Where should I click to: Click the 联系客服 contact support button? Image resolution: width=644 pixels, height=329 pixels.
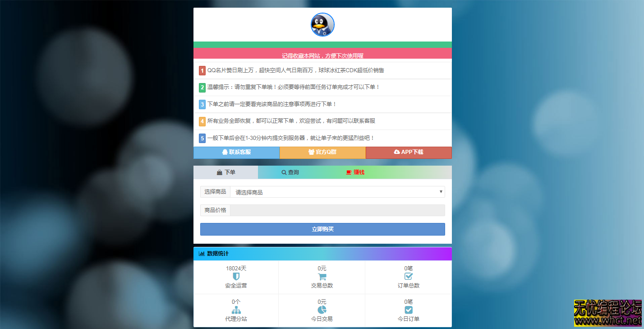coord(236,153)
